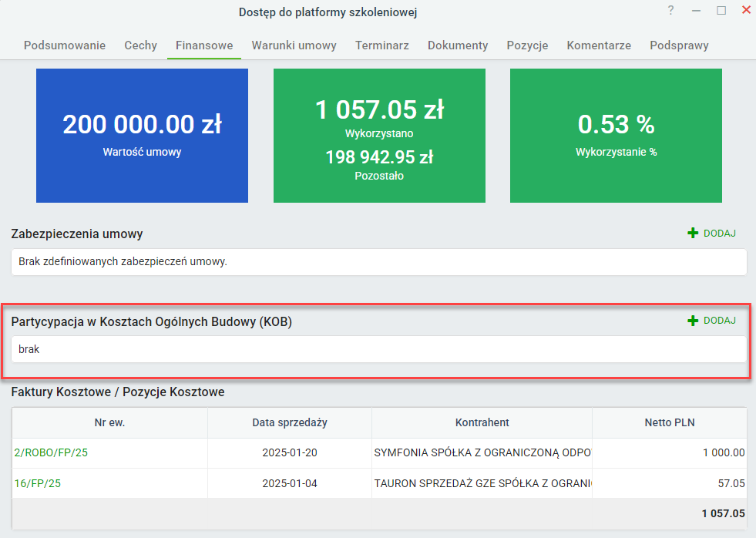Open the help question mark icon
Screen dimensions: 756x538
click(x=670, y=10)
